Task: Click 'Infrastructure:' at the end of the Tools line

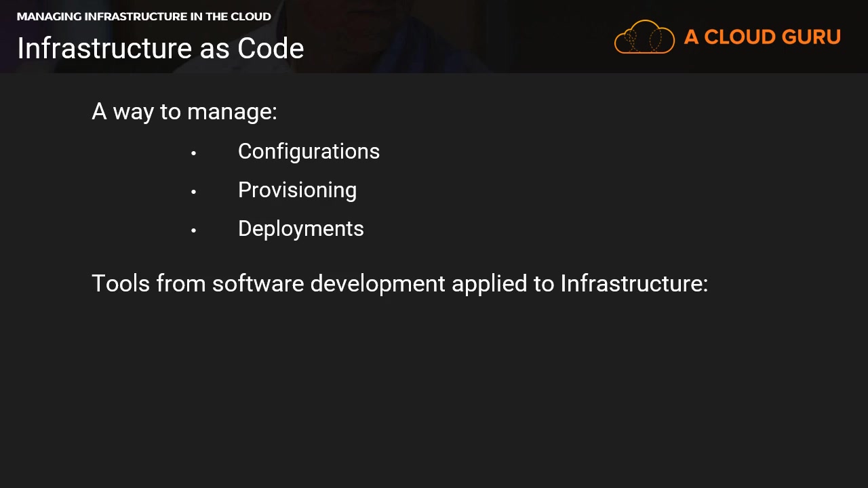Action: point(634,283)
